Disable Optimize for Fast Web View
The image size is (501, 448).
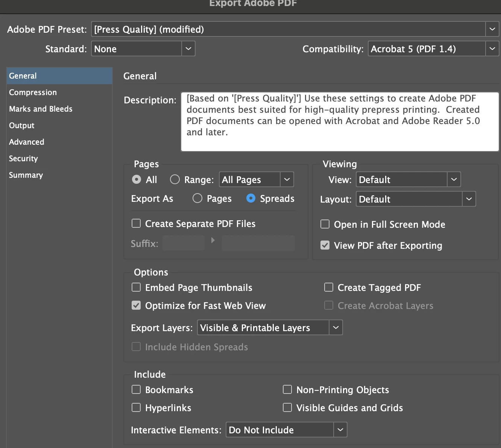pyautogui.click(x=136, y=306)
